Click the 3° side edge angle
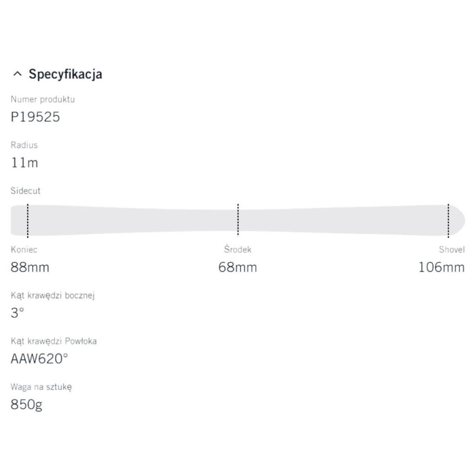 point(17,313)
